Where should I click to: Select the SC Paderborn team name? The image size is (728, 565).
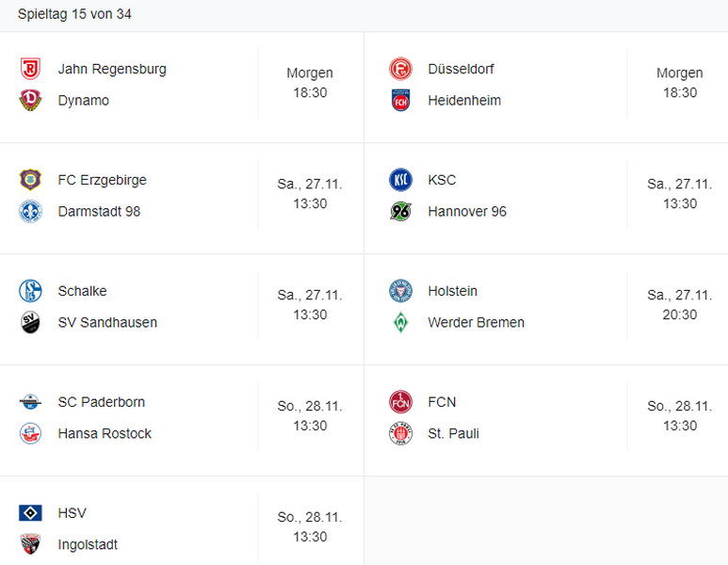102,402
